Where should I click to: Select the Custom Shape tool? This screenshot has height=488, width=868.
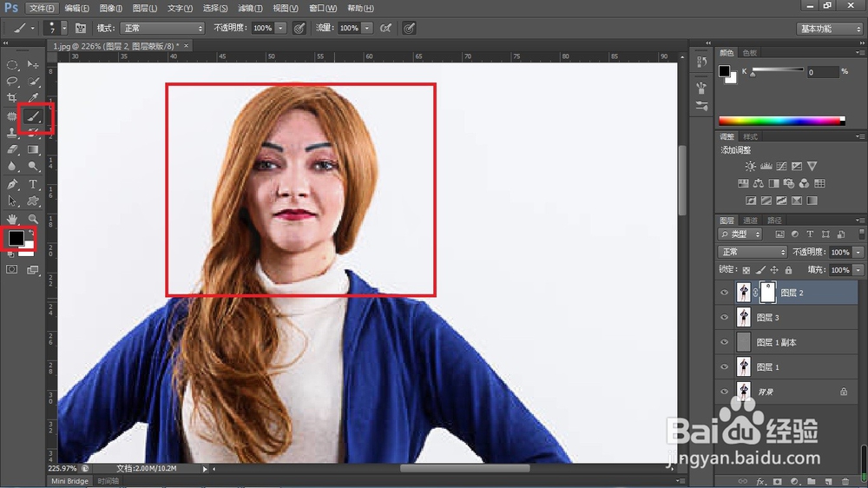click(33, 201)
